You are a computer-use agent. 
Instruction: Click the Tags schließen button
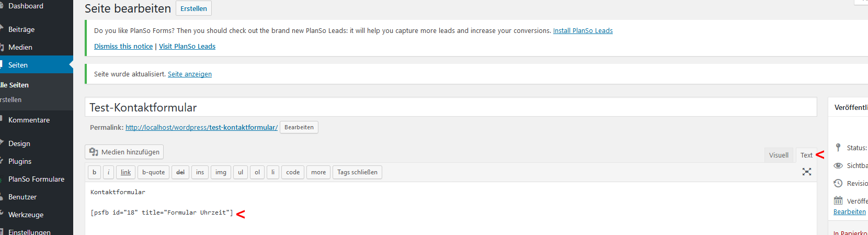(357, 172)
